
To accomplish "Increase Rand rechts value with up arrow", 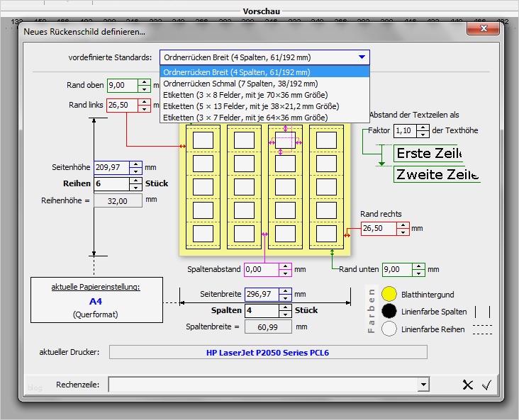I will pyautogui.click(x=403, y=225).
